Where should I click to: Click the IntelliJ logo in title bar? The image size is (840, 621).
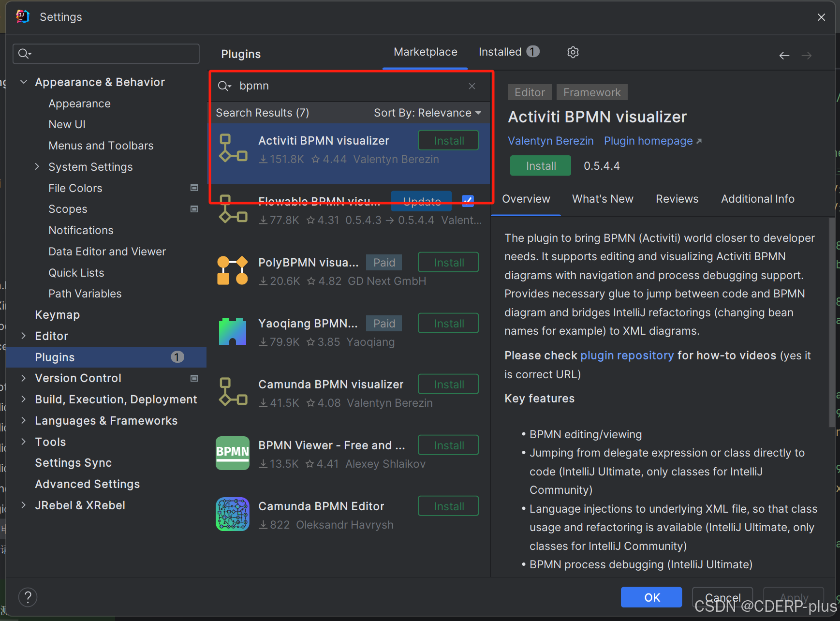pos(22,16)
